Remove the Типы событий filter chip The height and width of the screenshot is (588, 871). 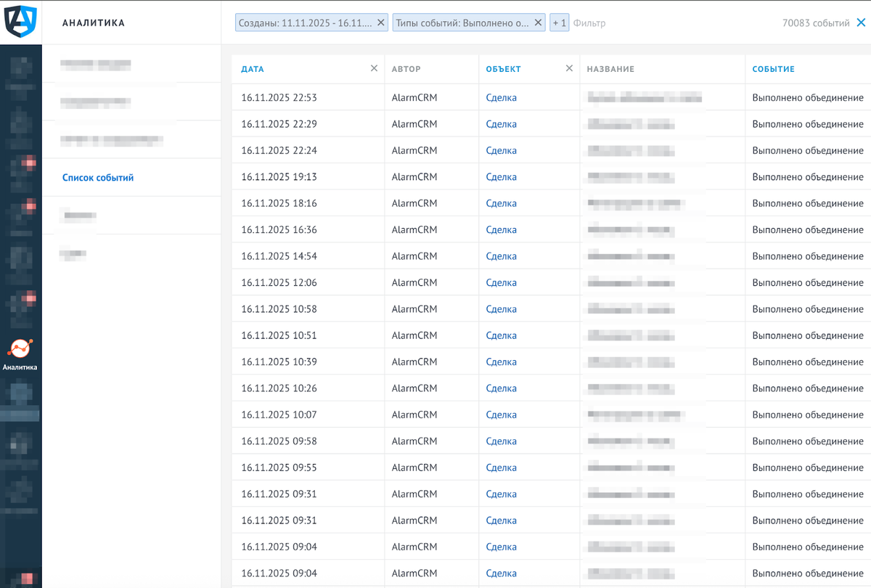[539, 23]
